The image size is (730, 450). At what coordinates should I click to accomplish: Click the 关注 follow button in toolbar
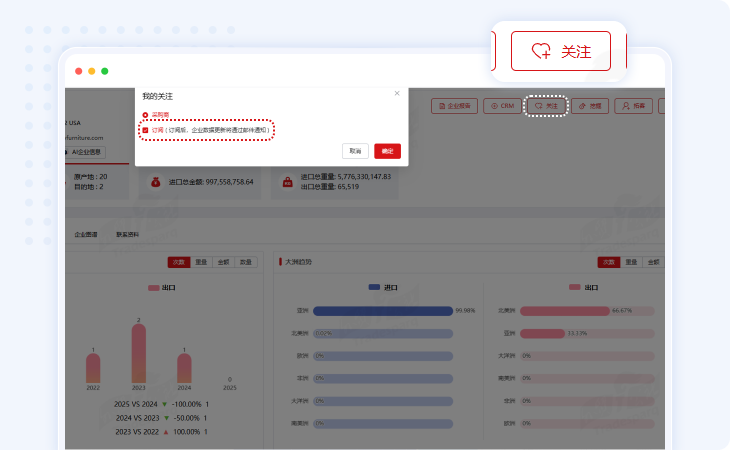click(546, 104)
